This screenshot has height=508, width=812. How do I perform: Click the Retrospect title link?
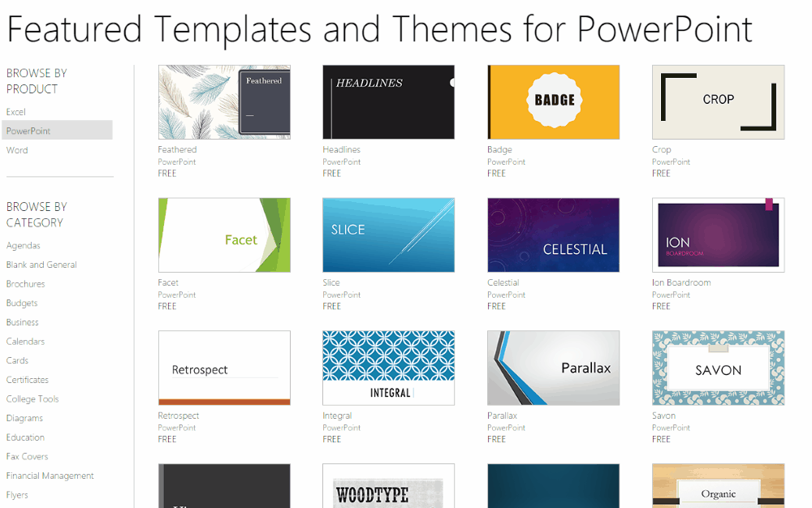click(178, 415)
